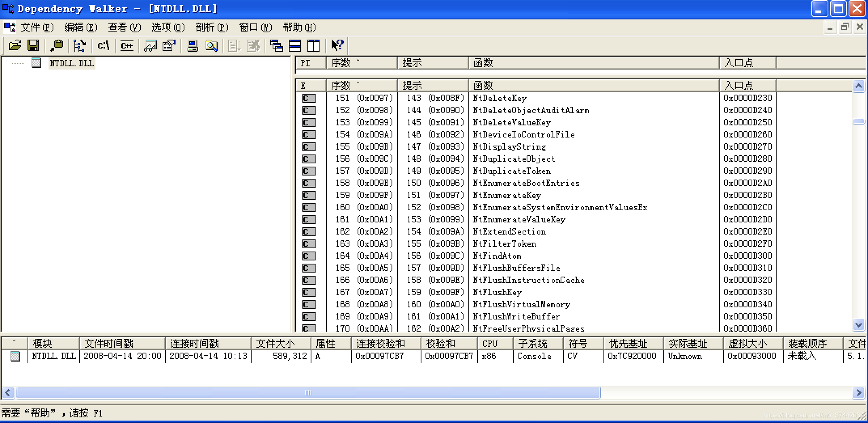
Task: Click the exports list vertical scroll thumb
Action: 859,122
